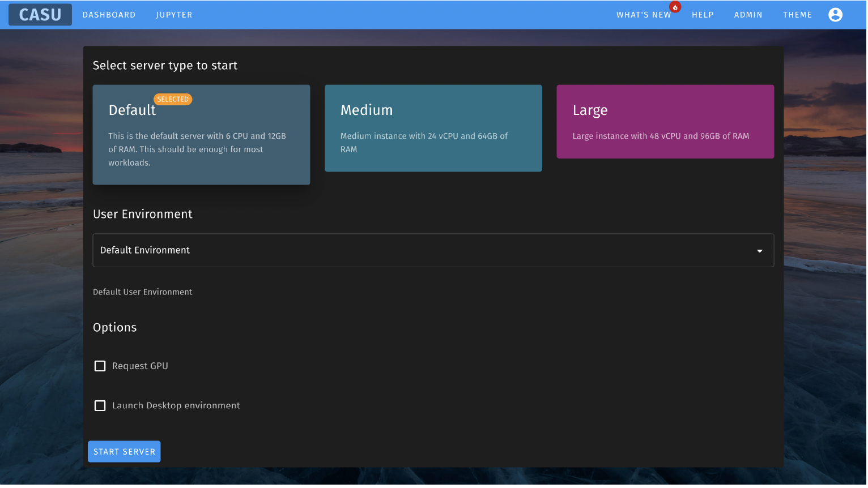Choose the Medium server card
The image size is (868, 488).
(434, 129)
